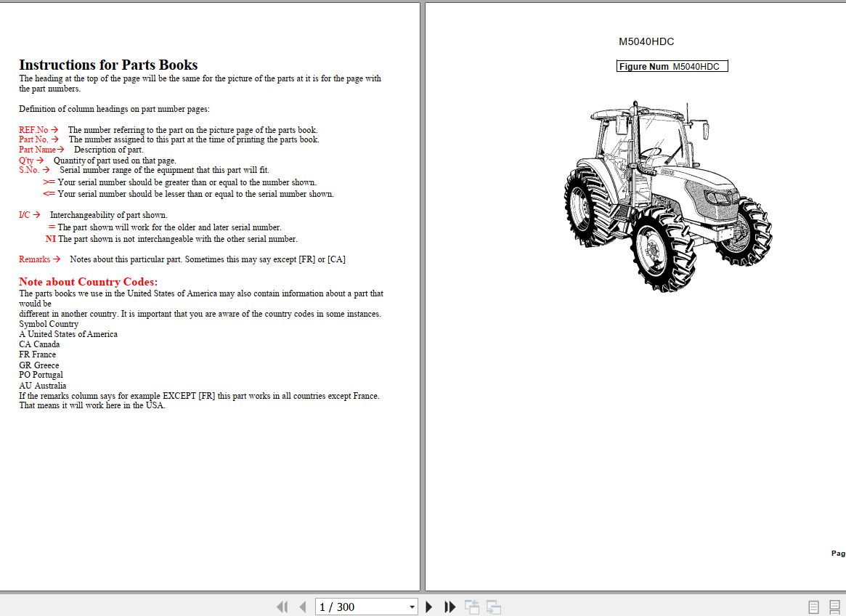
Task: Click the A United States of America line
Action: (68, 334)
